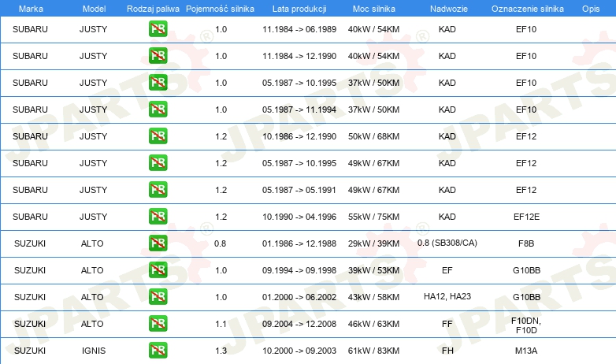Click the engine capacity 1.3

[x=221, y=351]
